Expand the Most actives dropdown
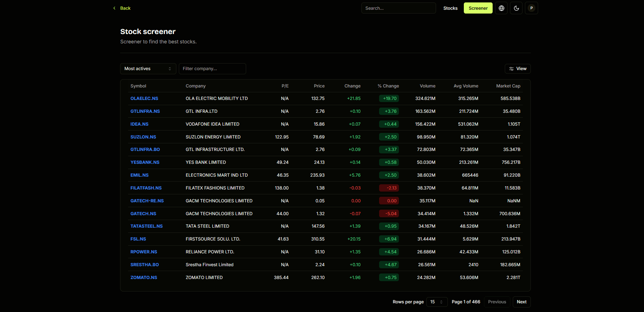 pos(148,69)
